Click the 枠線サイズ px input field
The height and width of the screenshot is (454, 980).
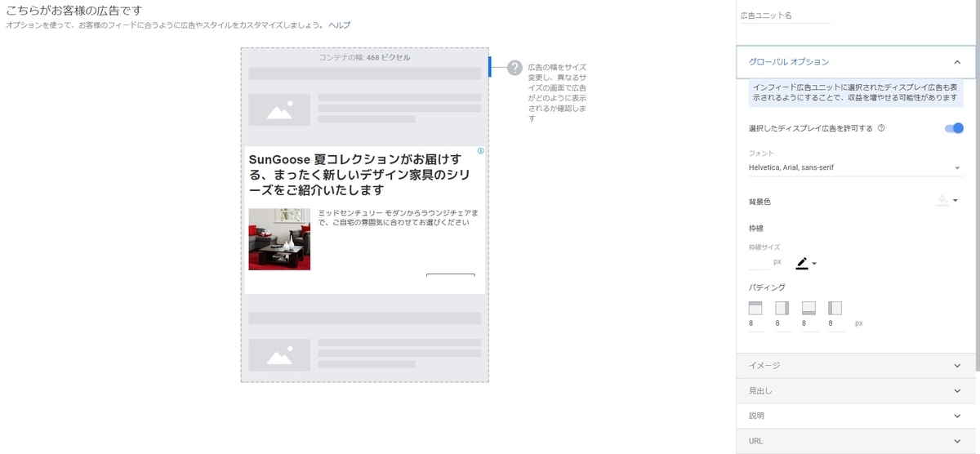(x=759, y=262)
